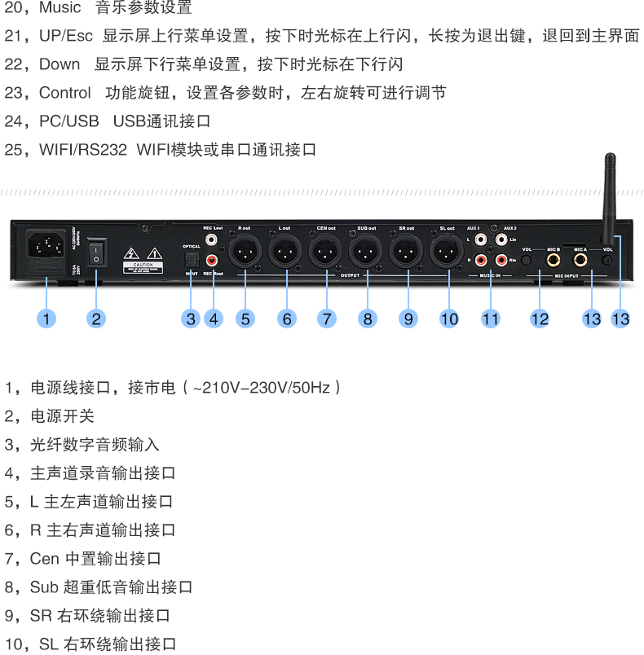Click the CEN out XLR connector

[x=325, y=251]
